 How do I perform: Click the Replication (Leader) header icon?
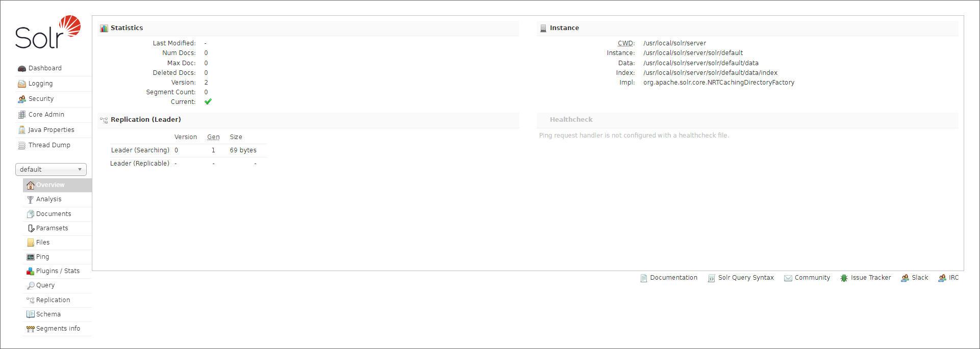(104, 120)
